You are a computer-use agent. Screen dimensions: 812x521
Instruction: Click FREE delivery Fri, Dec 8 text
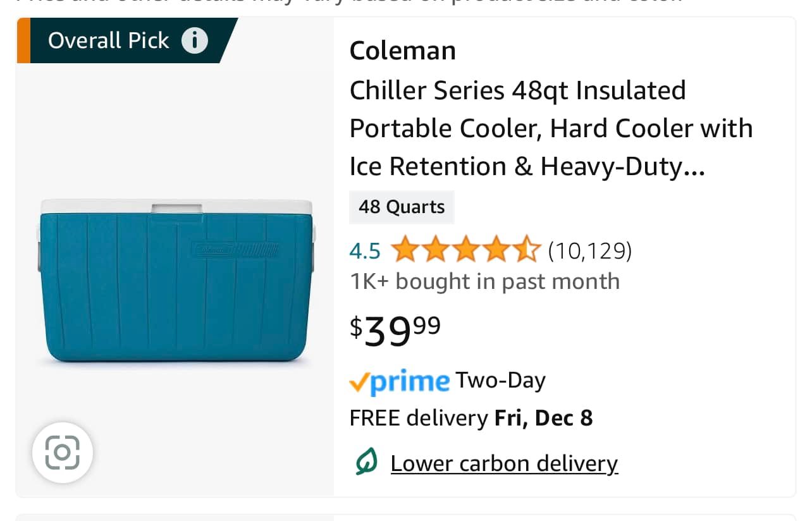coord(471,418)
